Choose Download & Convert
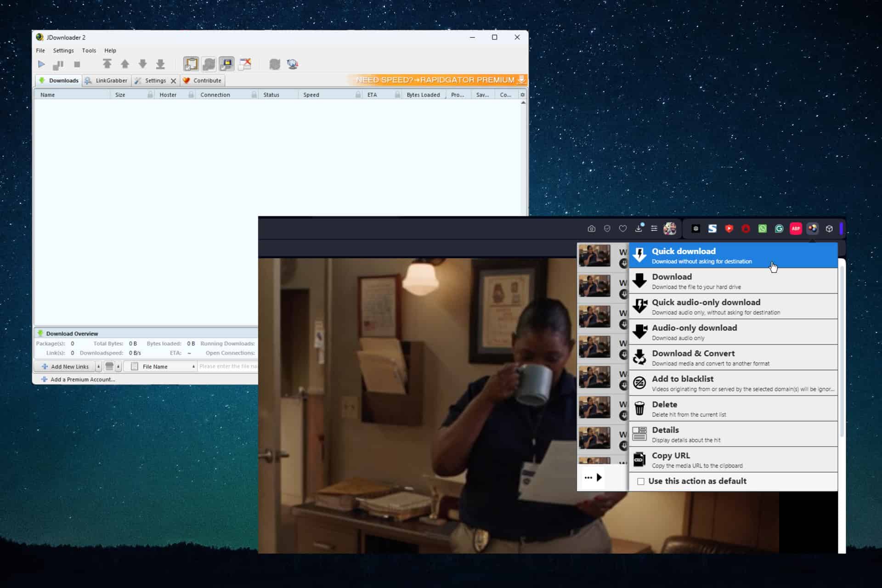 pos(733,357)
